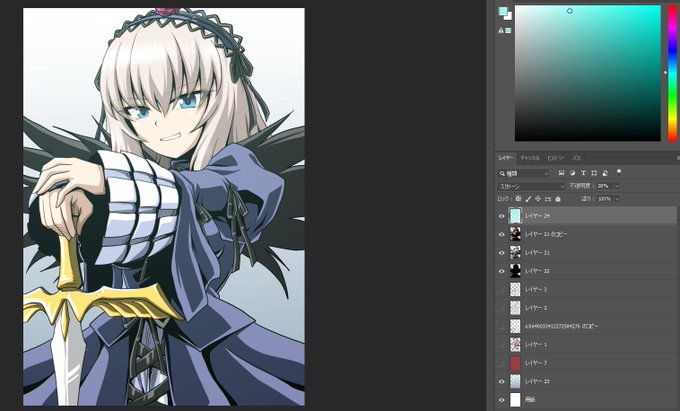Image resolution: width=680 pixels, height=411 pixels.
Task: Select the layer name レイヤー 22
Action: tap(537, 271)
